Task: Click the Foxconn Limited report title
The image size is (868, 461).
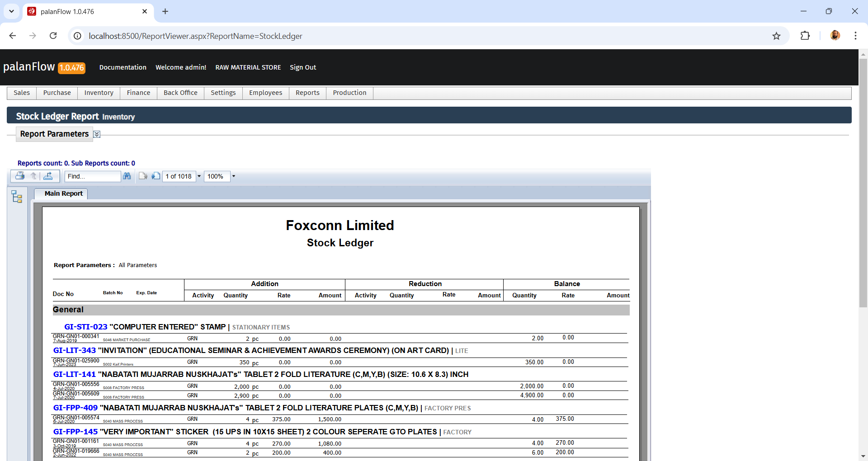Action: pyautogui.click(x=340, y=225)
